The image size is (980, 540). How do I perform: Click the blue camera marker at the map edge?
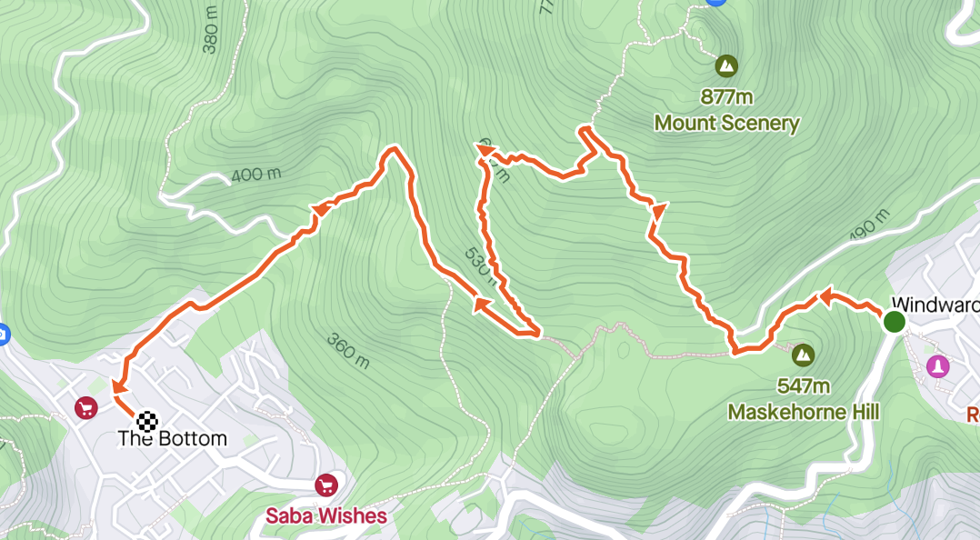(x=3, y=335)
